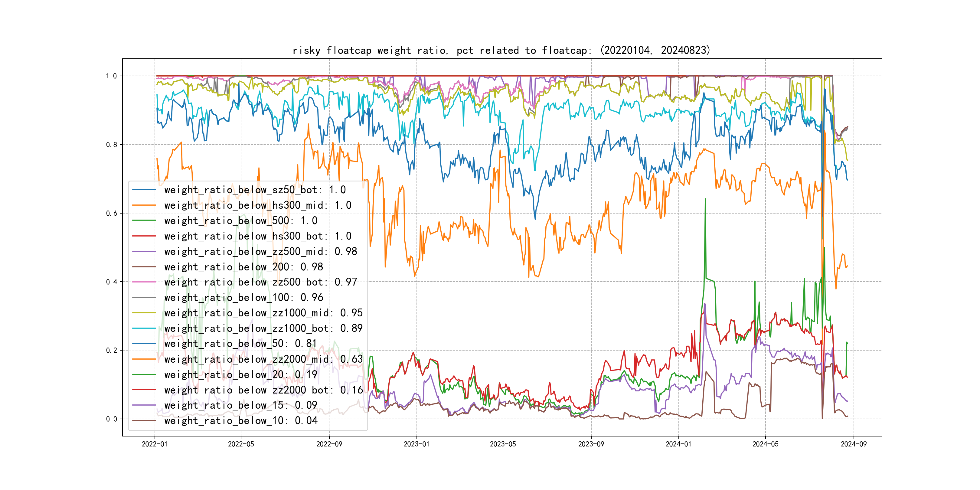Click the weight_ratio_below_20 legend entry
Image resolution: width=980 pixels, height=490 pixels.
(x=240, y=375)
